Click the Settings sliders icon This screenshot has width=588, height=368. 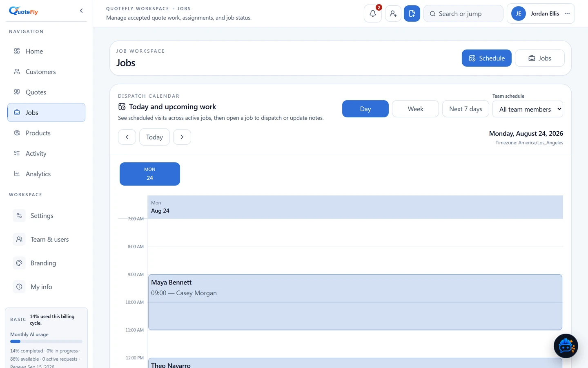[x=19, y=215]
